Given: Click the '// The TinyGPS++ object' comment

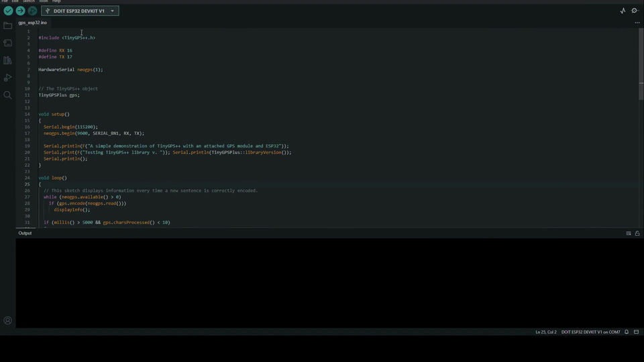Looking at the screenshot, I should click(68, 88).
